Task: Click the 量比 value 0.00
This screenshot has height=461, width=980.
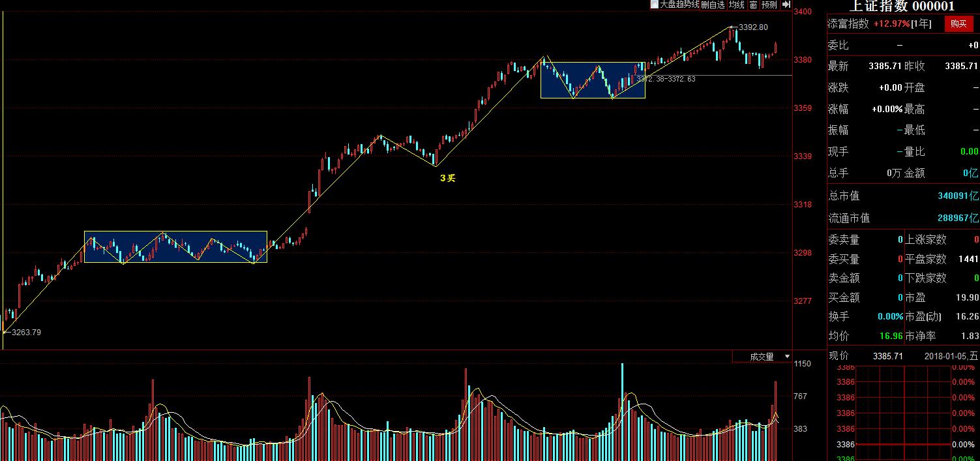Action: [x=969, y=151]
